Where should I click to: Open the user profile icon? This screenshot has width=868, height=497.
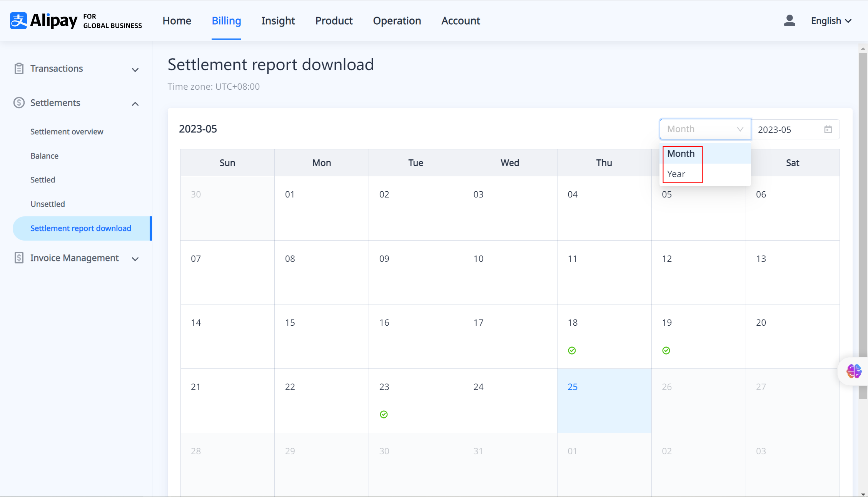[x=789, y=21]
